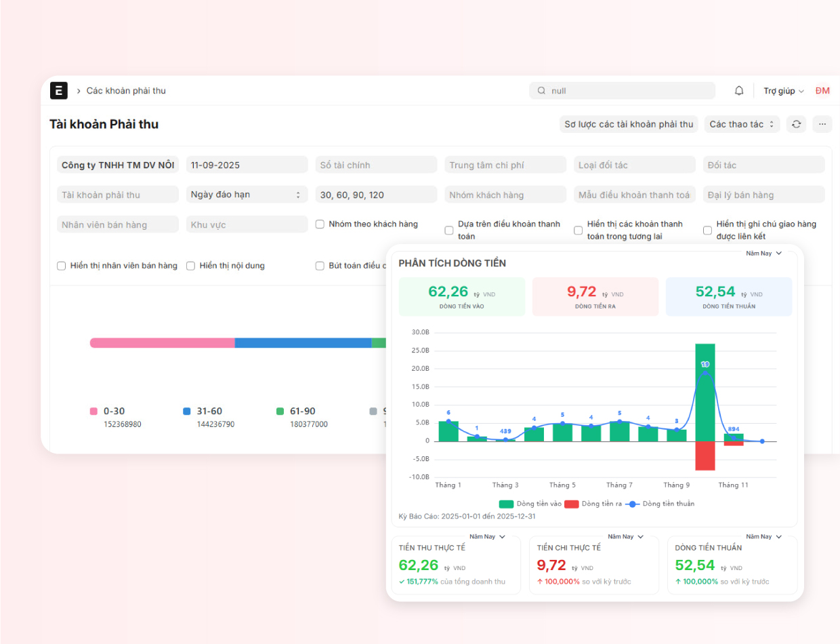Click the ĐM user avatar
The image size is (840, 644).
pyautogui.click(x=822, y=91)
